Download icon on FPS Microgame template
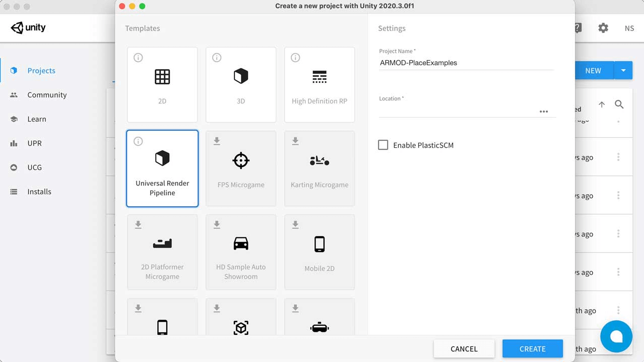Image resolution: width=644 pixels, height=362 pixels. 217,141
